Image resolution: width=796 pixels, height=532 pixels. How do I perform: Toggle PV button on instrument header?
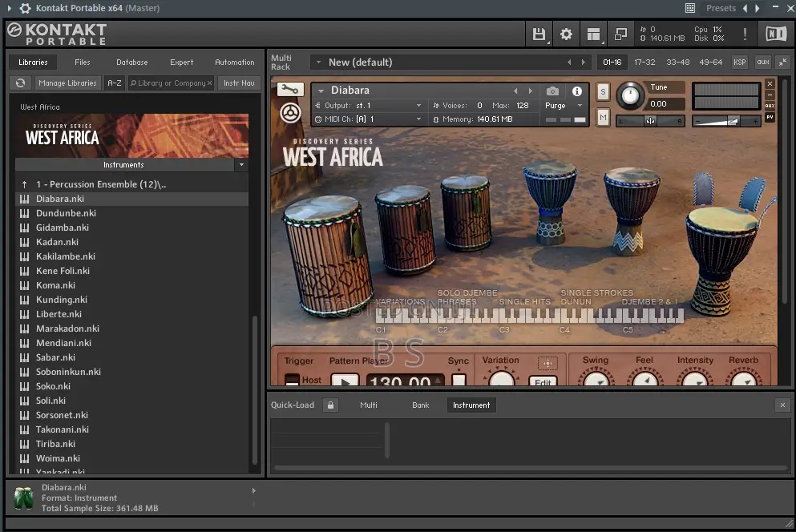(770, 117)
